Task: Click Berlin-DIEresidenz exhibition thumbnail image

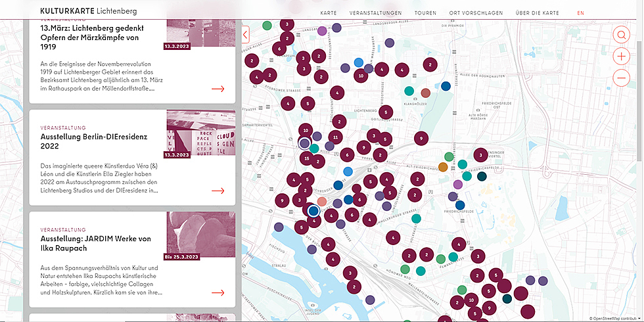Action: click(x=201, y=133)
